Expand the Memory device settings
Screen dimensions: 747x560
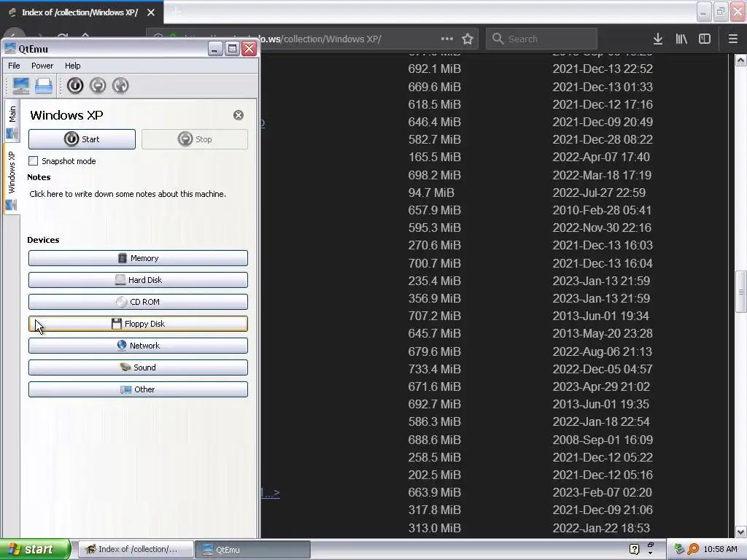138,258
